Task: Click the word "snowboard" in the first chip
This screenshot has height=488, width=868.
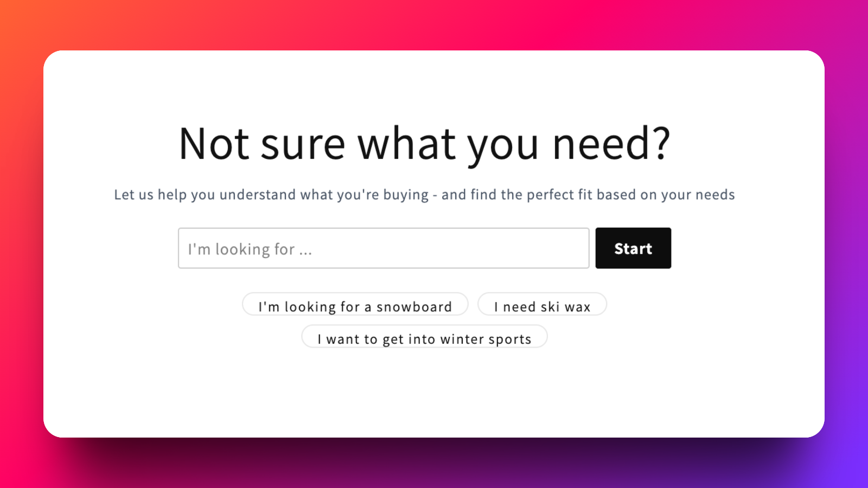Action: click(x=414, y=307)
